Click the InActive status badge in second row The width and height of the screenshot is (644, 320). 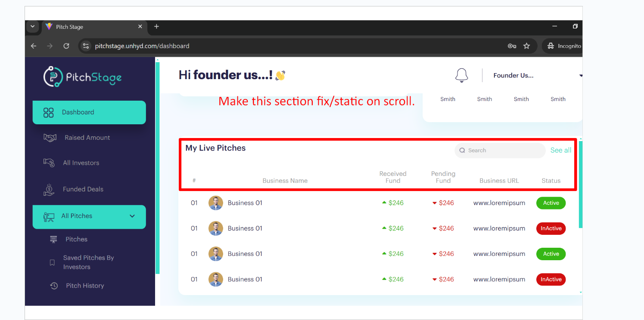click(x=551, y=228)
